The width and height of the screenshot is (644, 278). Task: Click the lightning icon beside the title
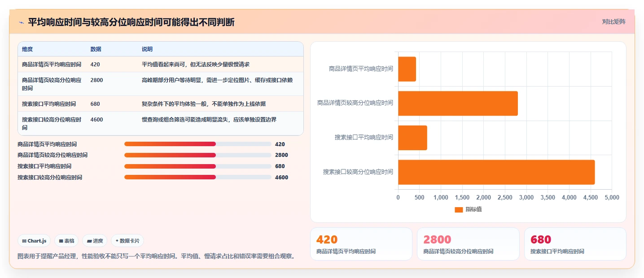point(21,22)
